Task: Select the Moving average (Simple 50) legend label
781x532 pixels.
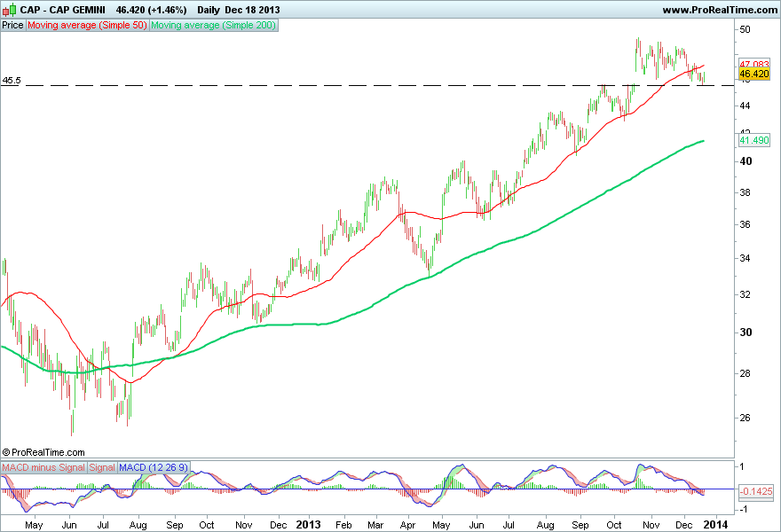Action: point(87,25)
